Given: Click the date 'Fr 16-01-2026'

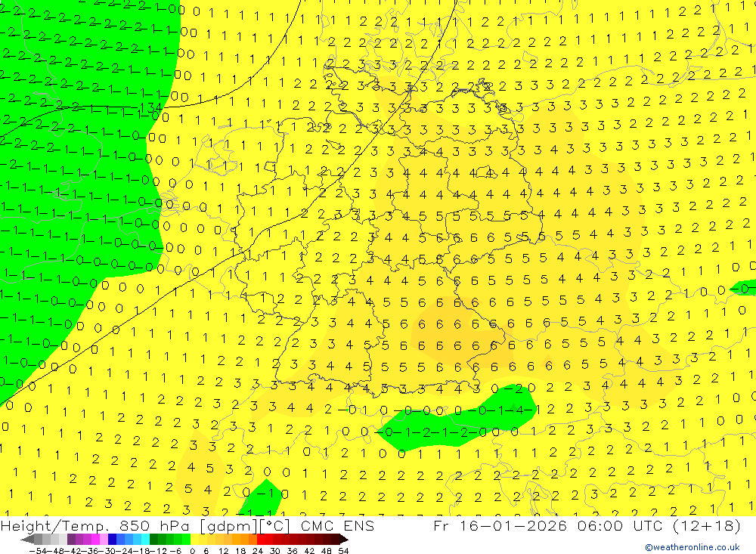Looking at the screenshot, I should pos(500,525).
